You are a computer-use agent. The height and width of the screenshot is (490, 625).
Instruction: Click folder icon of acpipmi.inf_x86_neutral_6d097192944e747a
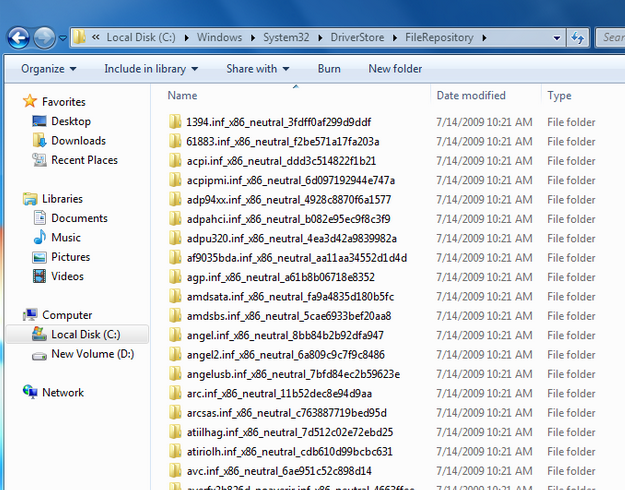tap(175, 180)
